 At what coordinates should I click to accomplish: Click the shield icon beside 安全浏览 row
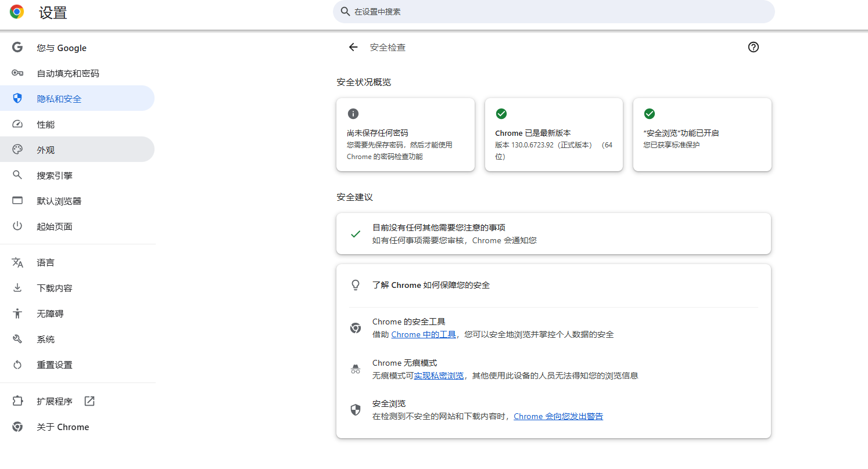(x=356, y=410)
